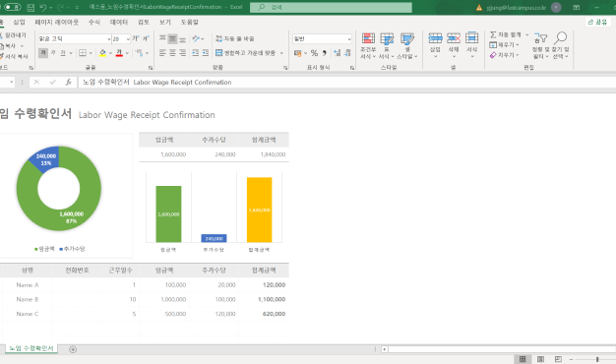This screenshot has height=364, width=616.
Task: Click the Accounting number format icon
Action: (x=298, y=52)
